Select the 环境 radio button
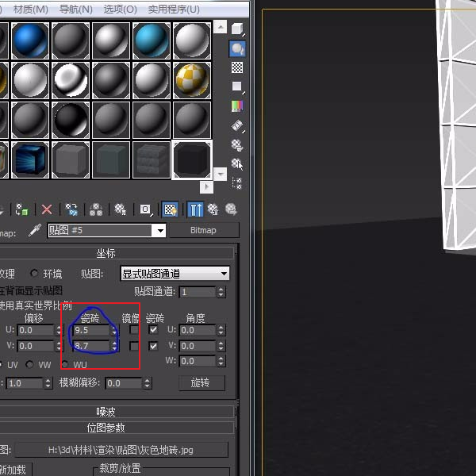The width and height of the screenshot is (476, 476). pyautogui.click(x=34, y=273)
